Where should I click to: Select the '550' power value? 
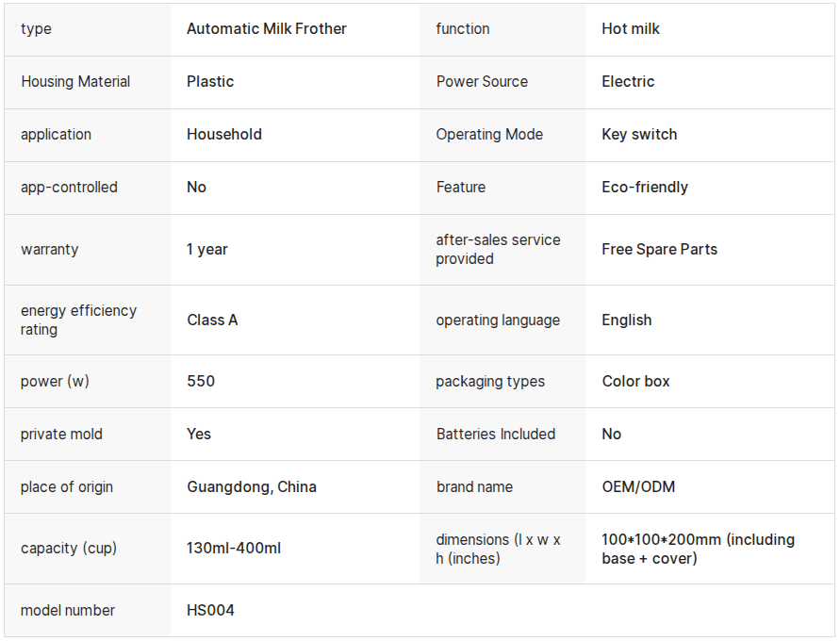201,382
